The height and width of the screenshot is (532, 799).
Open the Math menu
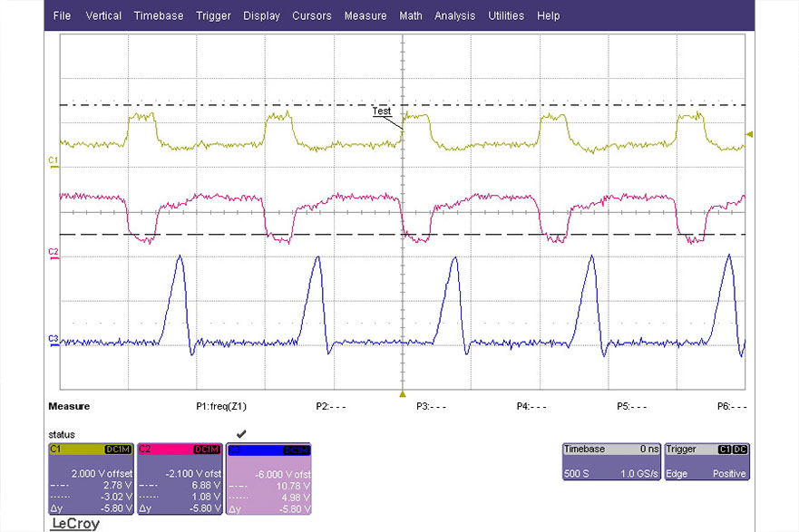tap(410, 15)
